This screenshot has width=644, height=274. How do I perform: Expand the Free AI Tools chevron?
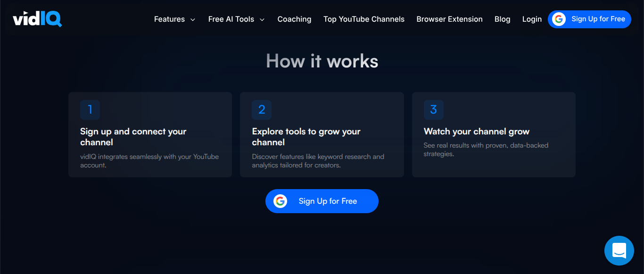point(262,20)
